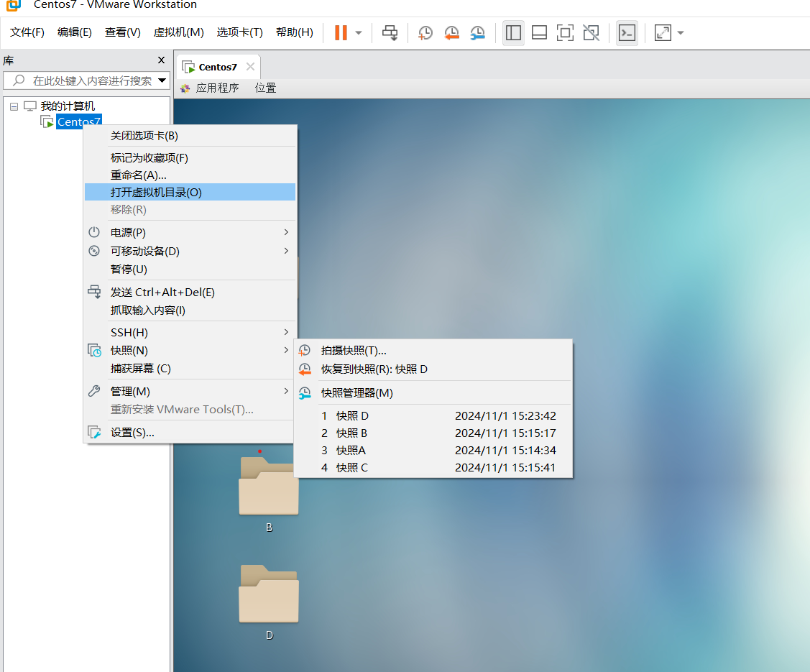Choose 暂停(U) in the context menu
Image resolution: width=810 pixels, height=672 pixels.
(190, 269)
